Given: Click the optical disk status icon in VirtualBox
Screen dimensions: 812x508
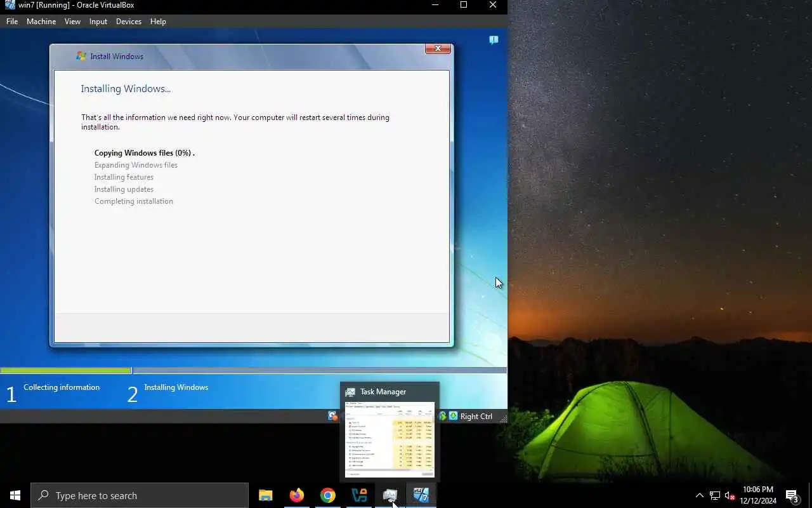Looking at the screenshot, I should pyautogui.click(x=332, y=417).
